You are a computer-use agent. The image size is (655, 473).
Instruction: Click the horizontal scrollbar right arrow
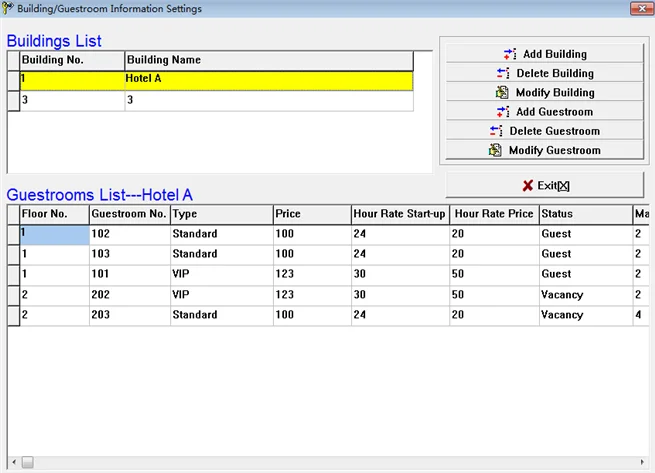(x=642, y=462)
